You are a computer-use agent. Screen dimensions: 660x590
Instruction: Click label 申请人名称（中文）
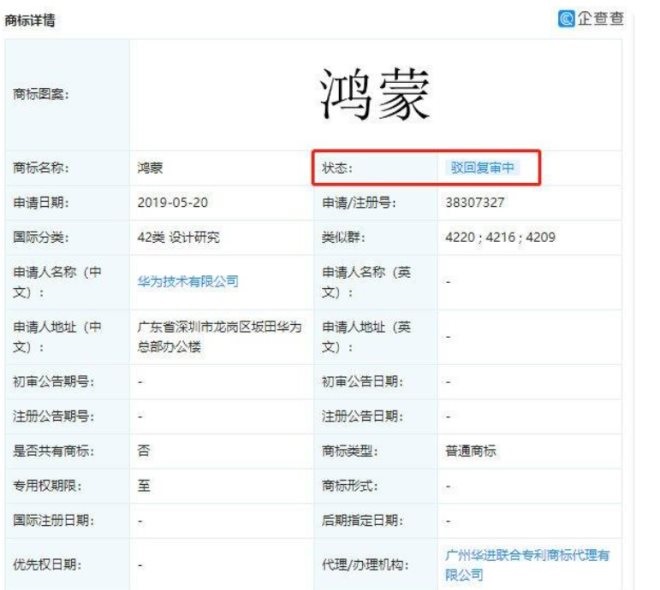[57, 282]
